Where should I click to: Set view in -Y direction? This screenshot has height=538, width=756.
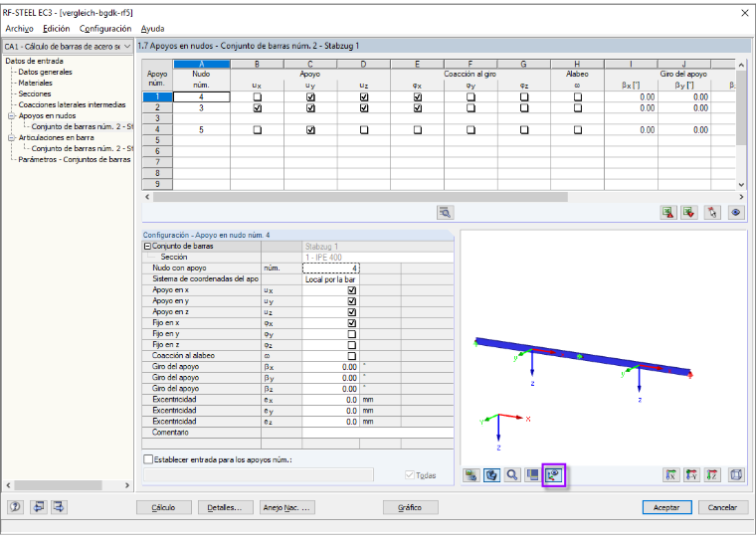(x=692, y=475)
